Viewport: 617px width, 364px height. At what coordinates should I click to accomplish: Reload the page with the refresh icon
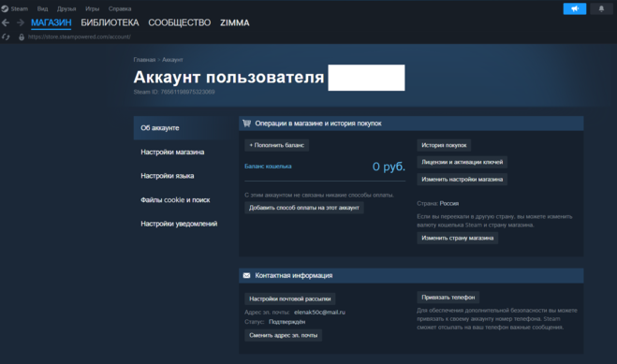tap(6, 36)
